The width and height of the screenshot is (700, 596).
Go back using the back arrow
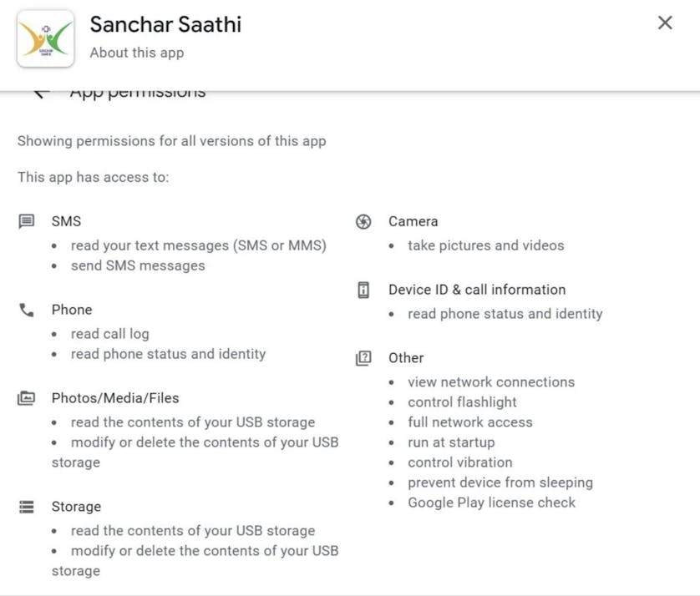pyautogui.click(x=41, y=93)
